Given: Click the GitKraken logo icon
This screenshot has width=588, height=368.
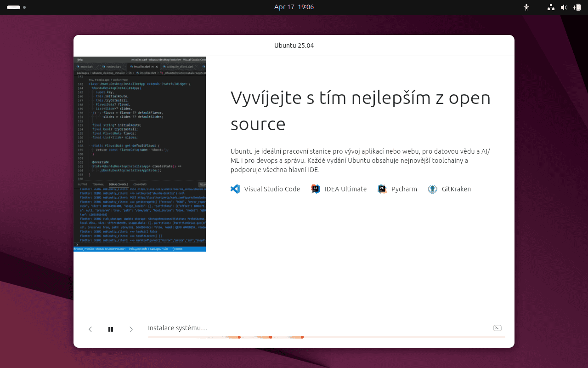Looking at the screenshot, I should coord(433,189).
